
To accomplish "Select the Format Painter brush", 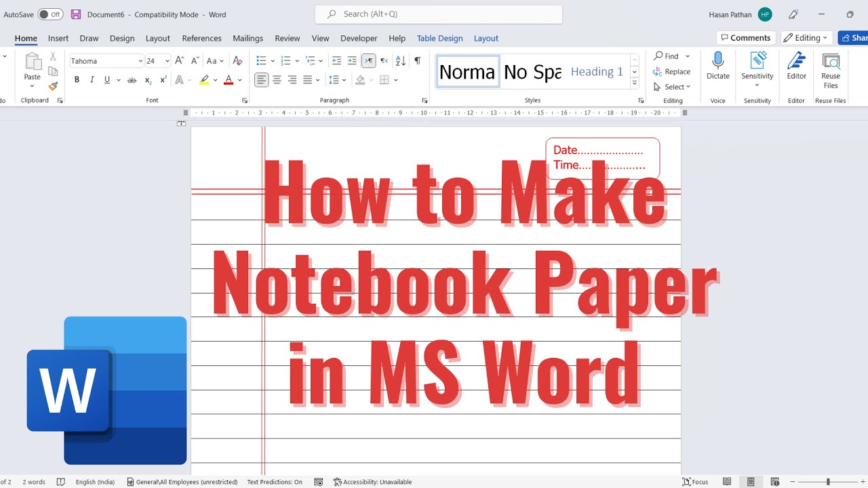I will click(53, 86).
